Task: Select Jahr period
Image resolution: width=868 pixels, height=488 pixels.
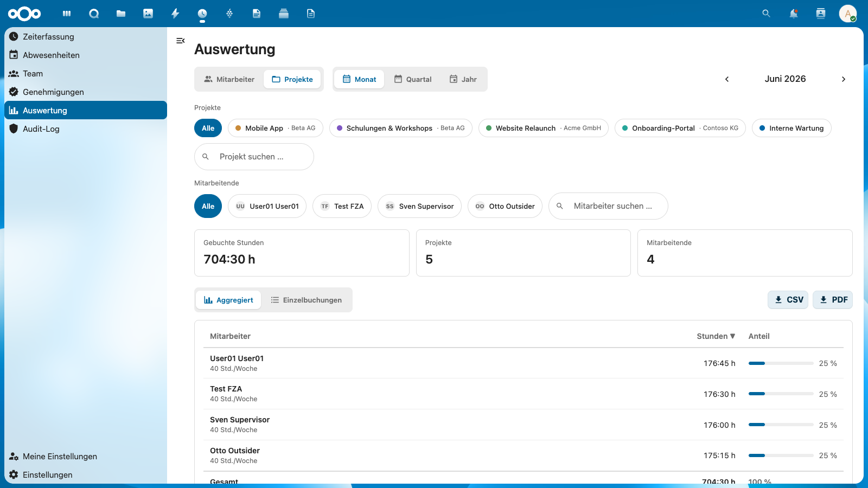Action: coord(463,79)
